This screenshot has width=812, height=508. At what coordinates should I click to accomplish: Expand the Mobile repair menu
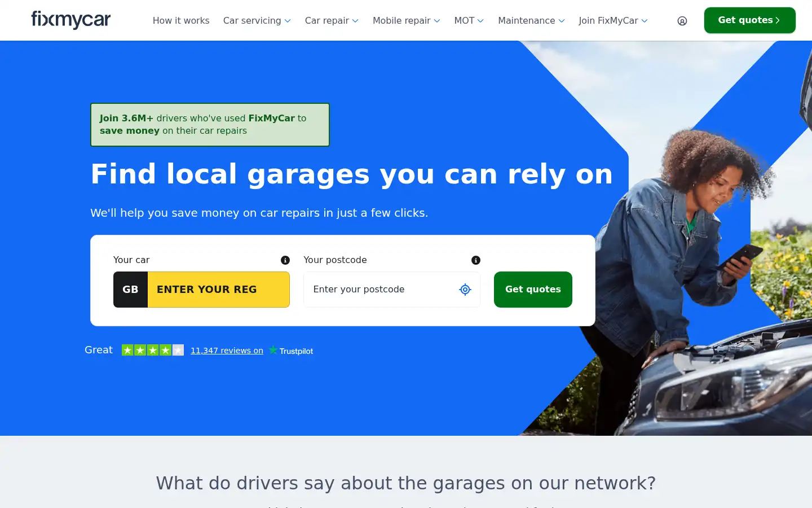(407, 20)
